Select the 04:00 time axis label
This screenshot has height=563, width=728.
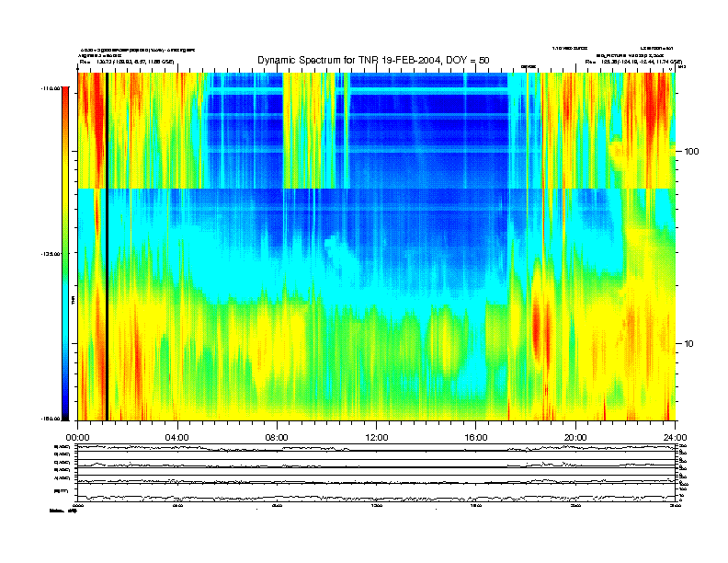pos(177,438)
